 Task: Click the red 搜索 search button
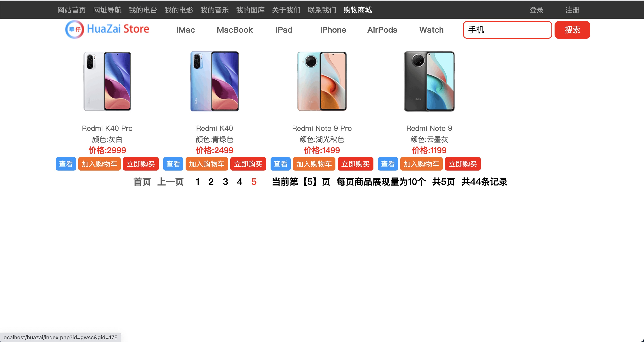(572, 30)
